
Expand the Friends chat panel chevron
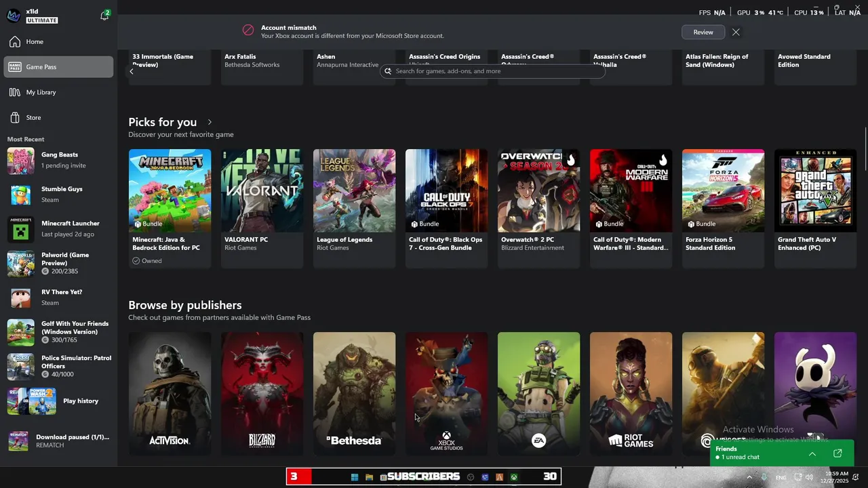pos(812,453)
